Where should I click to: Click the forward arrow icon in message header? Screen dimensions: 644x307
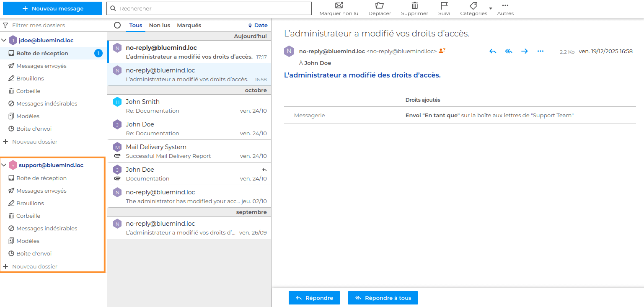coord(524,51)
